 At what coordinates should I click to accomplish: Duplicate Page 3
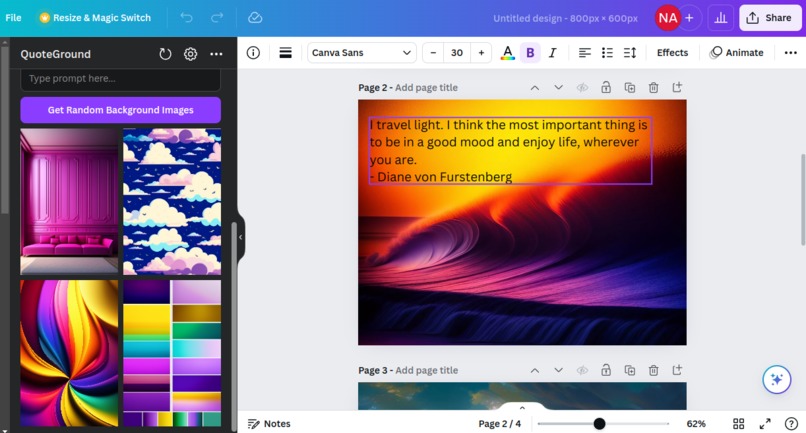pyautogui.click(x=630, y=370)
